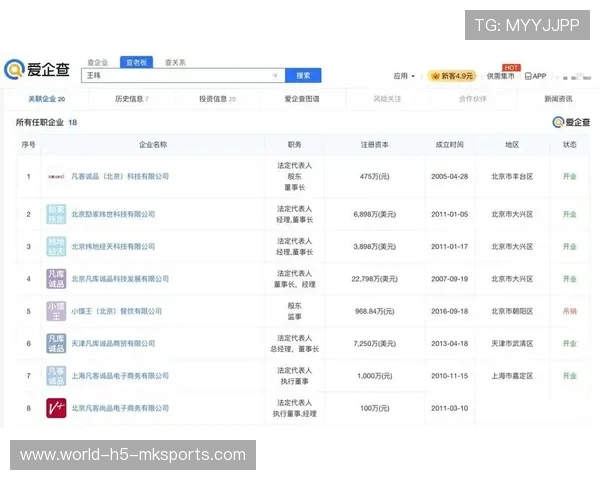Click logo of 北京励家纬世科技有限公司
This screenshot has height=480, width=600.
click(x=56, y=214)
